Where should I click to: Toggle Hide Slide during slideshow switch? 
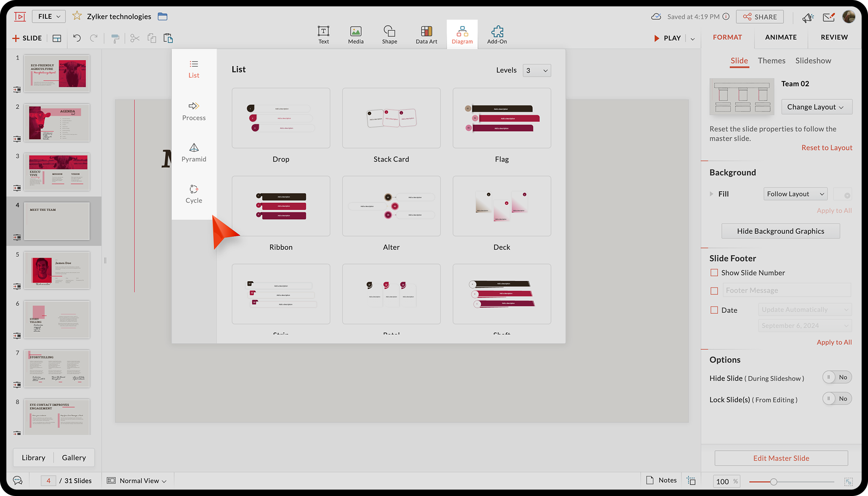(837, 377)
